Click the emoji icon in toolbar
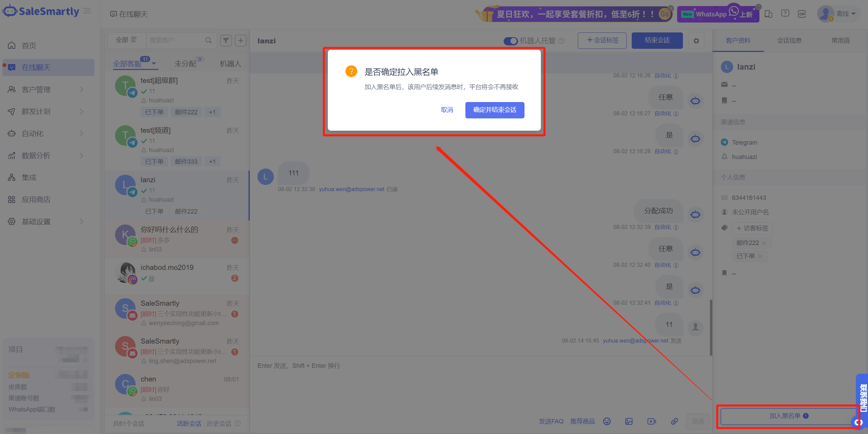Viewport: 868px width, 434px height. coord(607,421)
